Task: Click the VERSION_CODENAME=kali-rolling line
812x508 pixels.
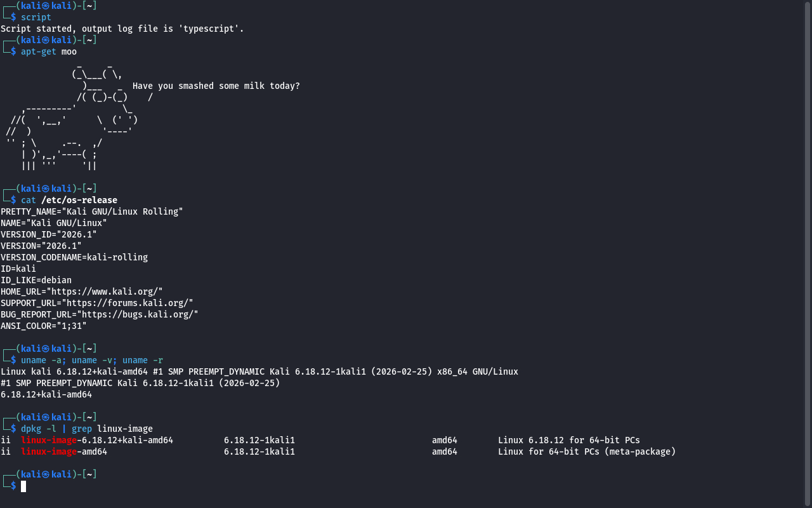Action: point(74,257)
